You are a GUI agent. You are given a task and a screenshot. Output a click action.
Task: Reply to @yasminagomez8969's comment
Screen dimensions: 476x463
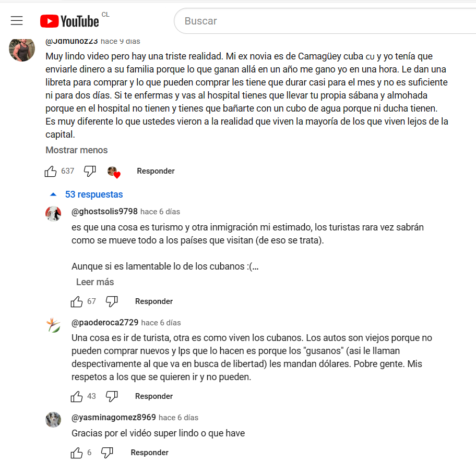click(x=150, y=453)
